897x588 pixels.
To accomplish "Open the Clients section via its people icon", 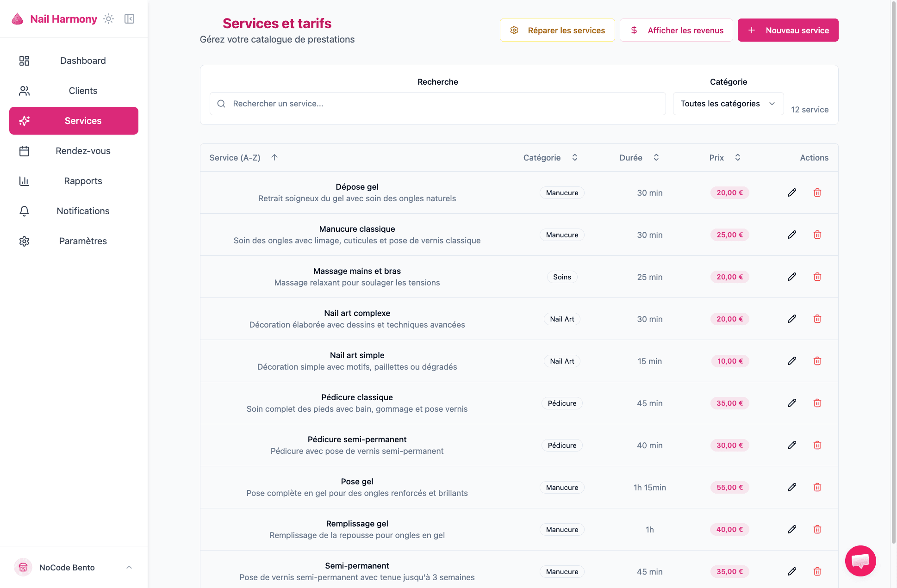I will 24,91.
